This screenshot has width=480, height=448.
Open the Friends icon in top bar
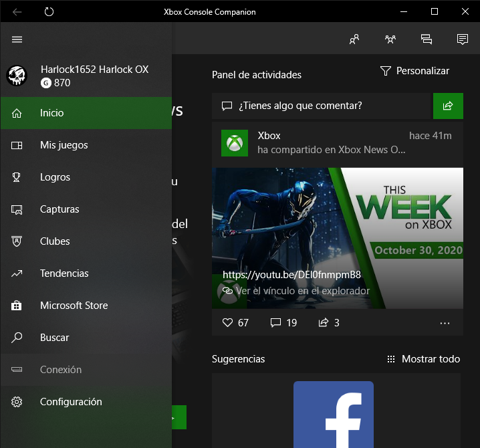point(354,39)
